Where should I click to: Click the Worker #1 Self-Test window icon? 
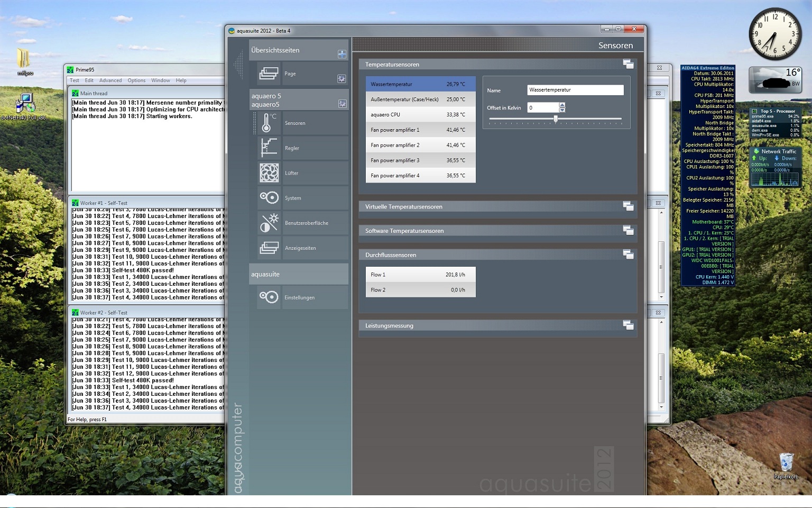point(75,203)
